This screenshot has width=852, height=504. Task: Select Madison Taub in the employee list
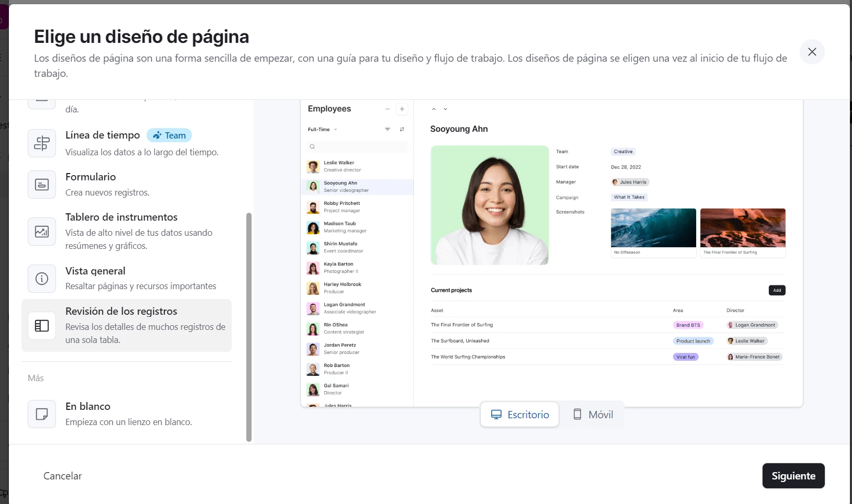pos(357,227)
